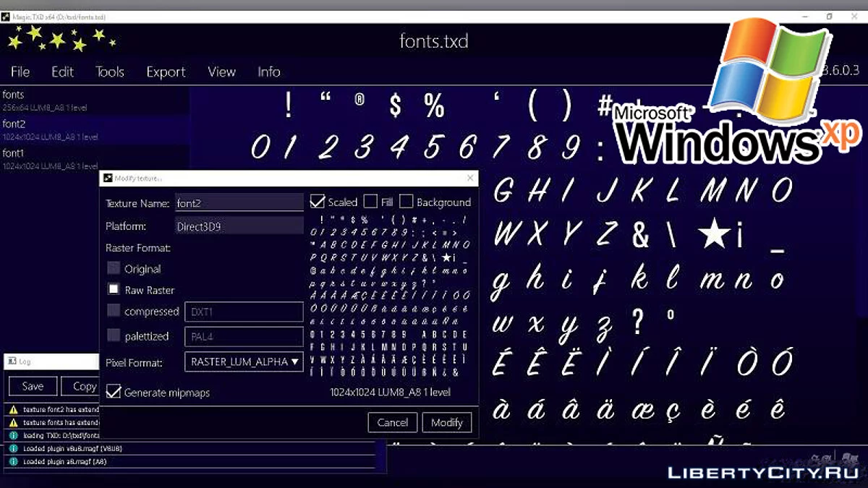This screenshot has width=868, height=488.
Task: Click the 'fonts.txd' title text
Action: click(434, 40)
